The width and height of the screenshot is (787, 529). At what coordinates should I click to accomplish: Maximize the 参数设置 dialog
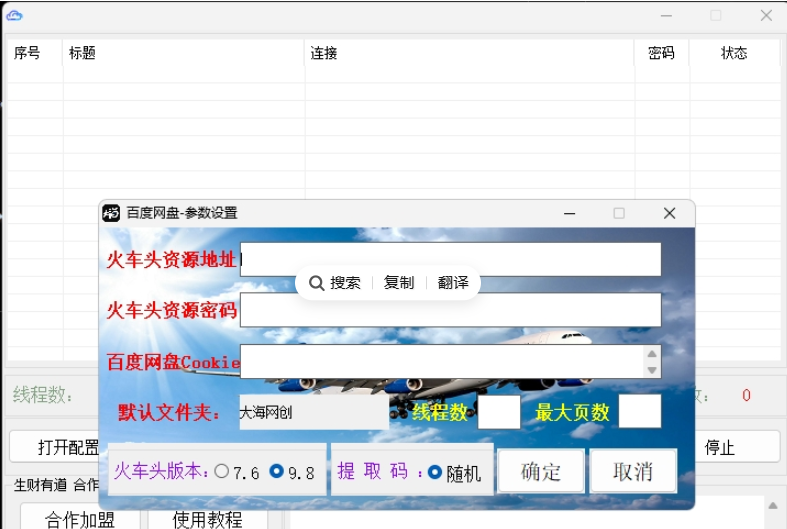(619, 213)
